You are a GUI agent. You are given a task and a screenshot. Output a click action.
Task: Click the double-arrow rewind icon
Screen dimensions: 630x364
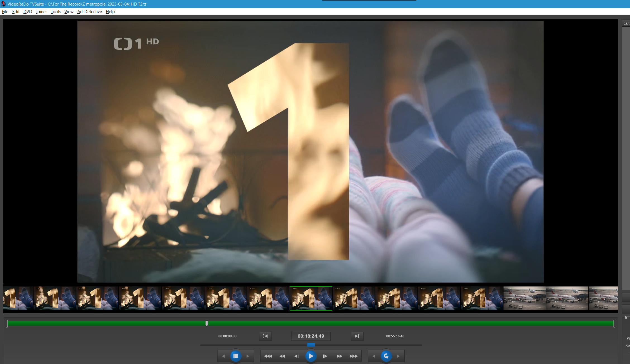282,356
